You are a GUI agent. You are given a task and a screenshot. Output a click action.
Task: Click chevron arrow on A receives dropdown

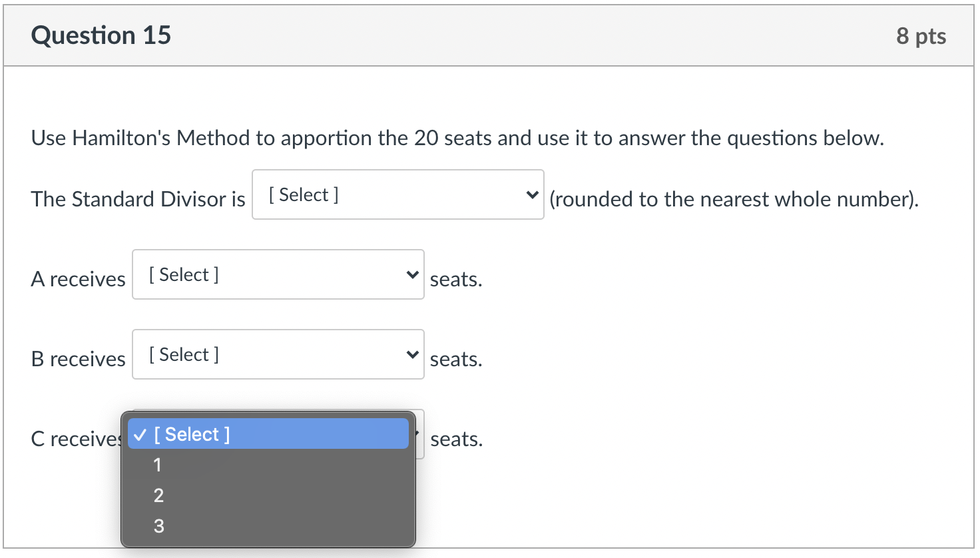pyautogui.click(x=413, y=275)
